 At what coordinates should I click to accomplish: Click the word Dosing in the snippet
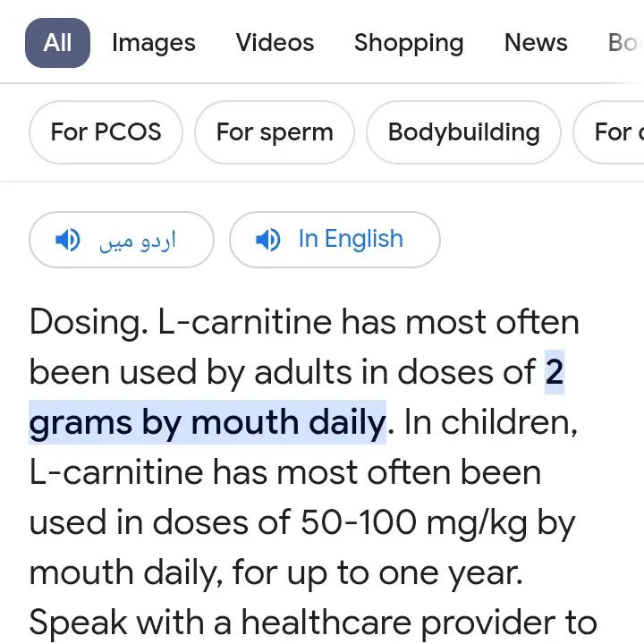point(89,322)
